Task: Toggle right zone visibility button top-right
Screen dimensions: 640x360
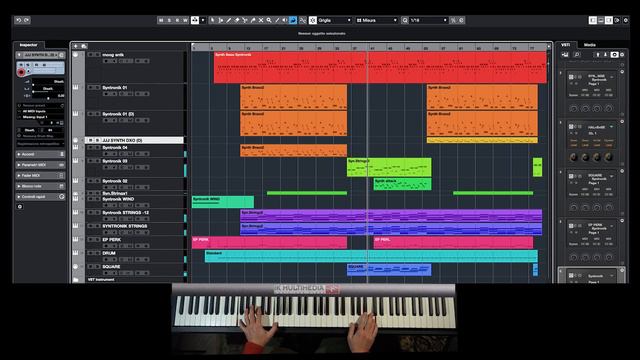Action: 609,20
